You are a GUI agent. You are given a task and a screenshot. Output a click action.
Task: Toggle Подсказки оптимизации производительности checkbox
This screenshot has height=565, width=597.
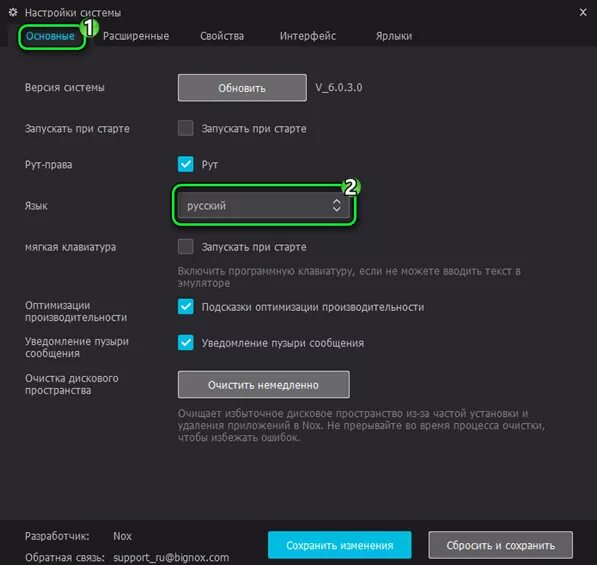click(185, 306)
